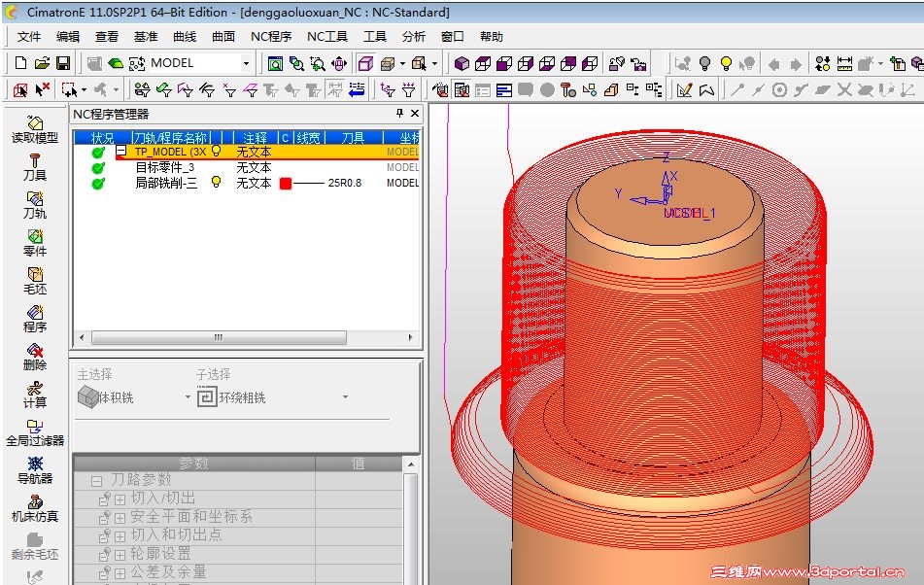This screenshot has width=924, height=585.
Task: Open the 分析 menu
Action: pos(413,37)
